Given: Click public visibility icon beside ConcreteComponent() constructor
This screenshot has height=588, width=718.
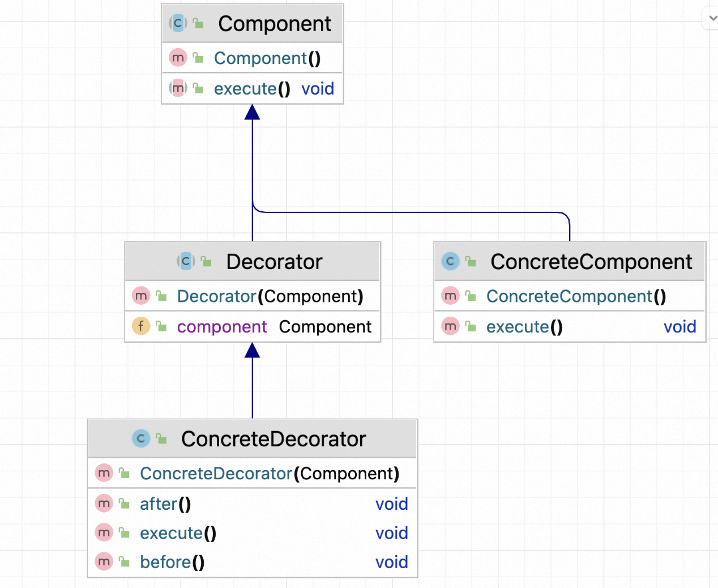Looking at the screenshot, I should 471,296.
